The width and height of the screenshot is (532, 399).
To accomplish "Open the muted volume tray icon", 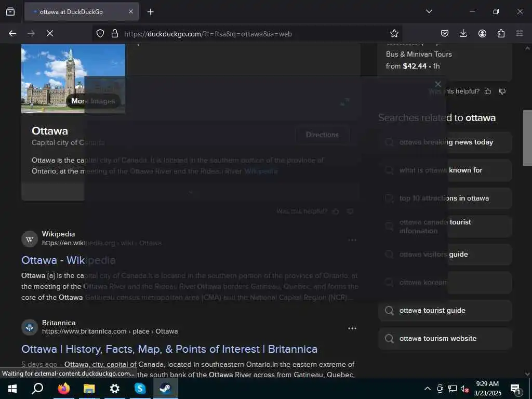I will coord(465,389).
